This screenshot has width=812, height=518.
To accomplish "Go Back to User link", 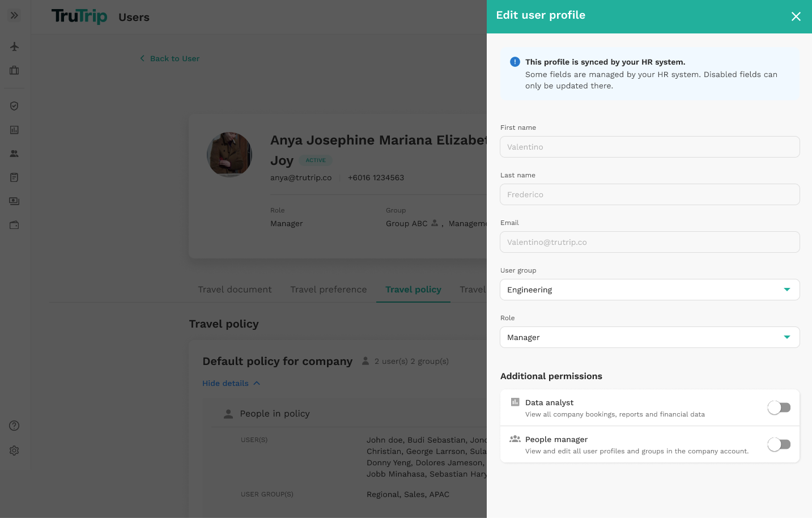I will point(170,58).
